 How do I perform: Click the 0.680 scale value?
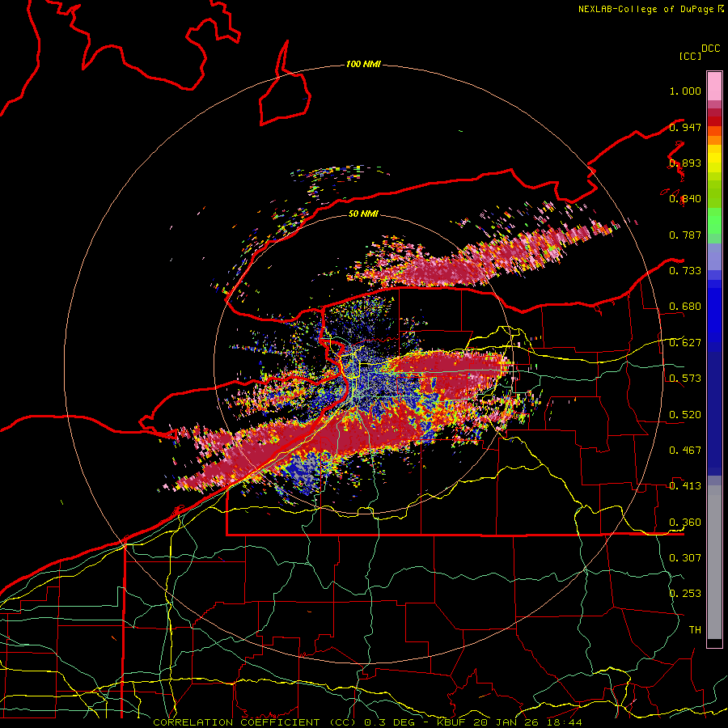[x=685, y=307]
